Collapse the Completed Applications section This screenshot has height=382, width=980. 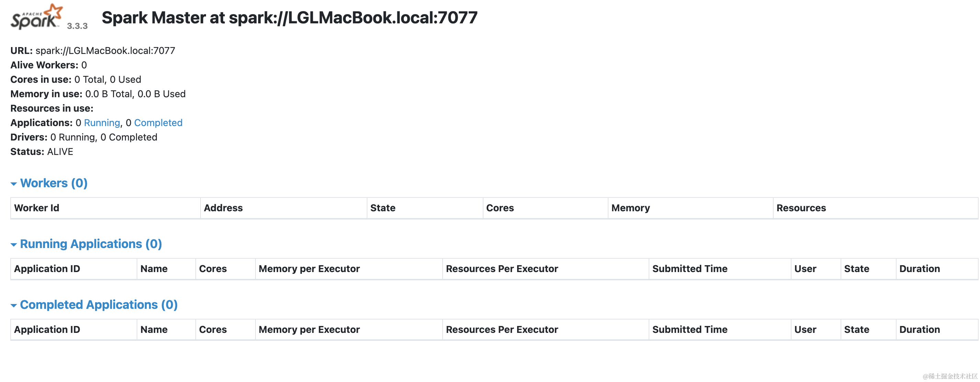14,305
